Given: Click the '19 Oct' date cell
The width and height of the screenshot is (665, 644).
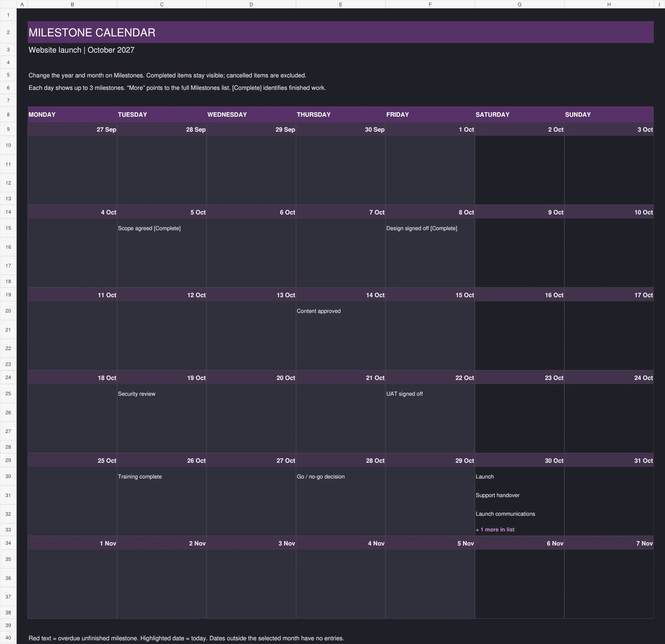Looking at the screenshot, I should pyautogui.click(x=162, y=377).
